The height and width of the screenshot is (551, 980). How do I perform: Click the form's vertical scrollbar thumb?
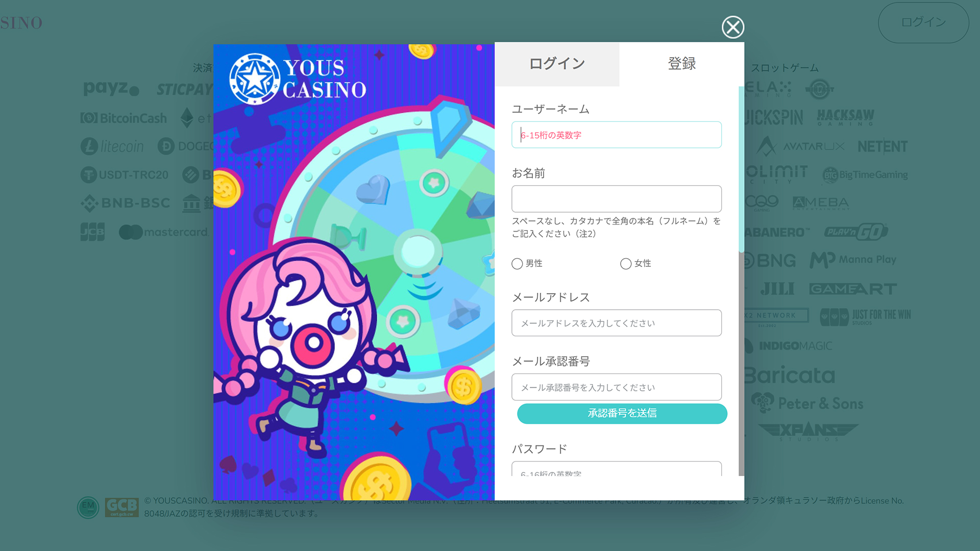[741, 169]
